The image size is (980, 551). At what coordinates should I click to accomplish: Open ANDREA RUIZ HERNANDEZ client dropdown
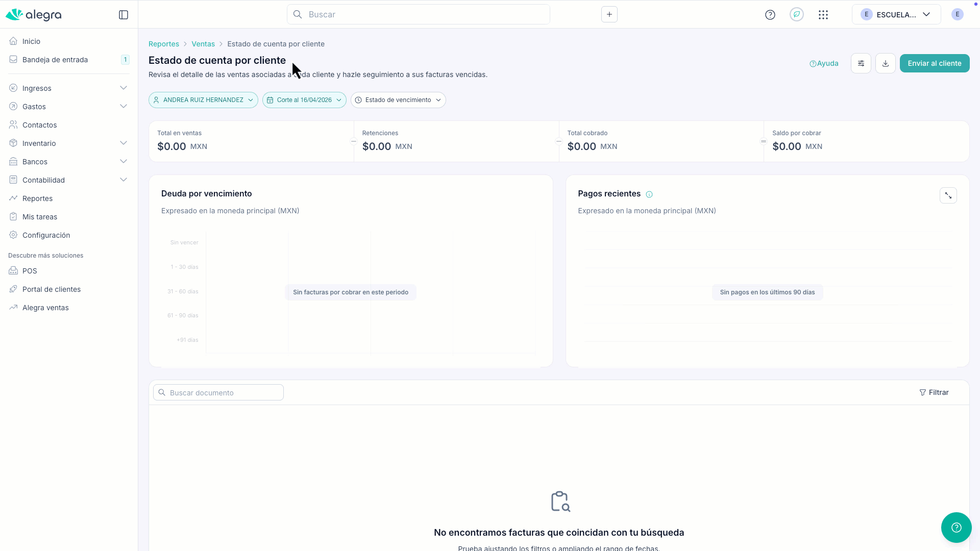click(x=203, y=100)
